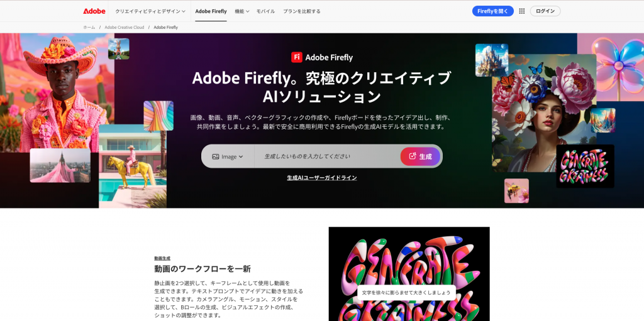Viewport: 644px width, 321px height.
Task: Open the モバイル menu item
Action: point(265,11)
